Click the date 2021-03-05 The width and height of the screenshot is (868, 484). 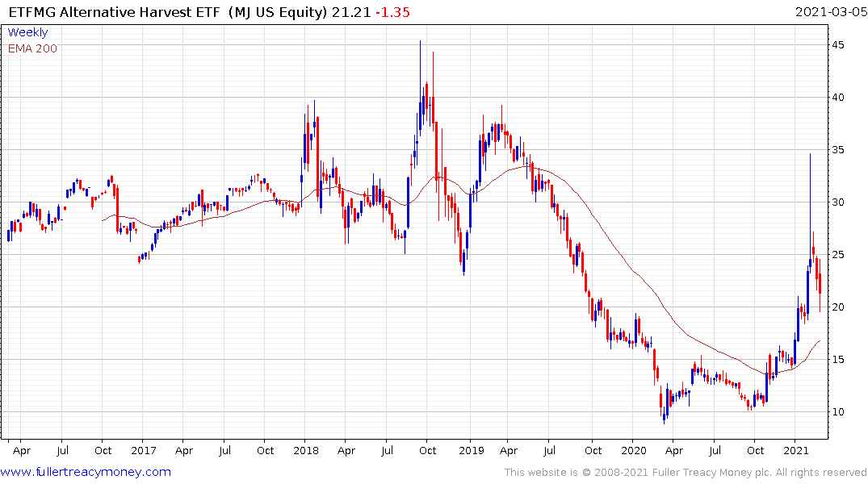click(831, 11)
